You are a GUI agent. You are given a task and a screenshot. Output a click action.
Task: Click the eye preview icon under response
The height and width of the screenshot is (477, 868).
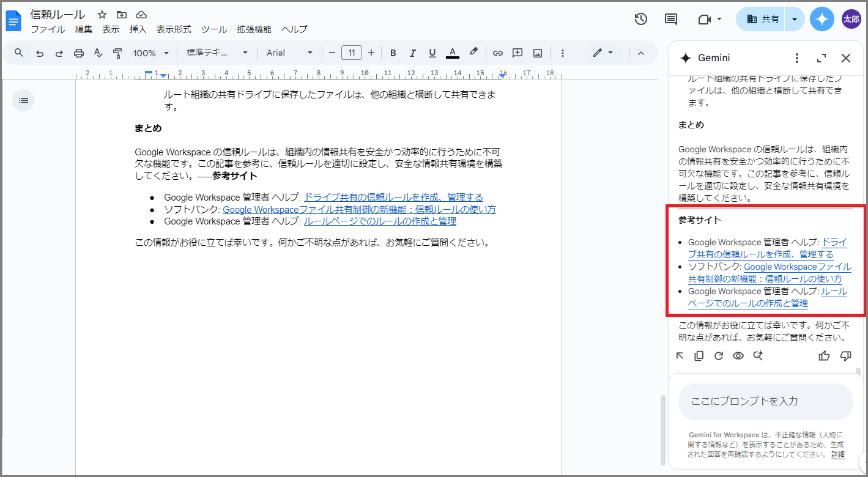click(738, 355)
